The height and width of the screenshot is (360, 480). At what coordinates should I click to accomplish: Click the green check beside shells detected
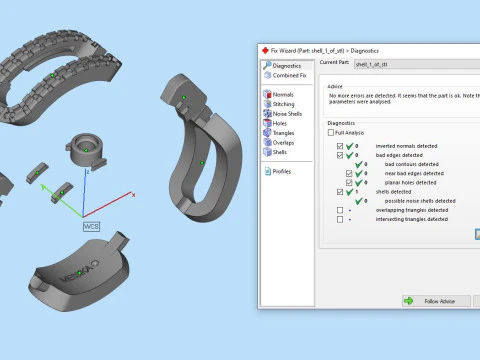349,192
